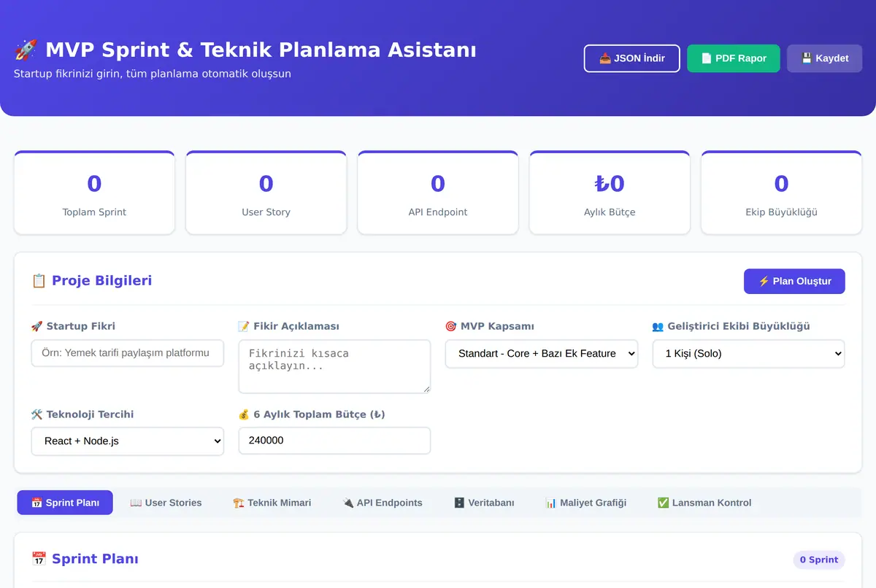This screenshot has height=588, width=876.
Task: Open the Teknoloji Tercihi dropdown
Action: (x=128, y=441)
